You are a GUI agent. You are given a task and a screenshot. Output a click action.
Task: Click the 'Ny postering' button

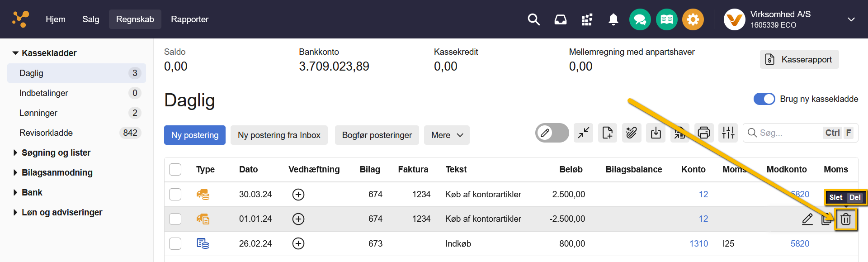194,135
